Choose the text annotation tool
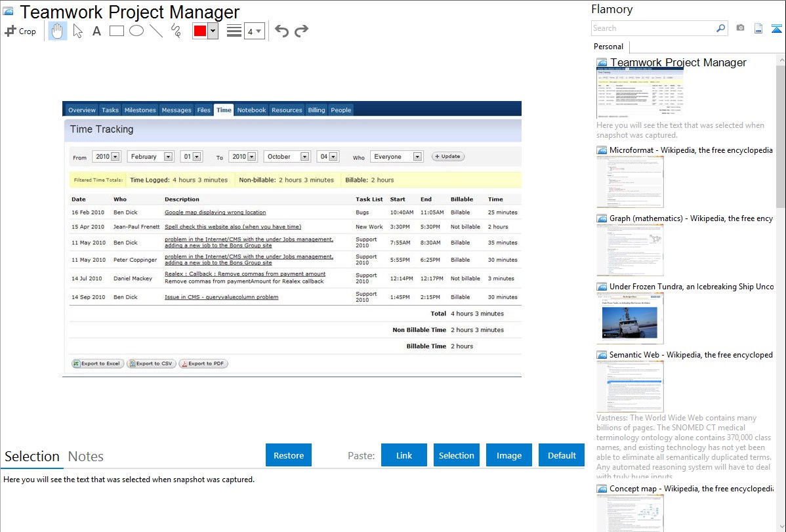The width and height of the screenshot is (786, 532). click(96, 31)
